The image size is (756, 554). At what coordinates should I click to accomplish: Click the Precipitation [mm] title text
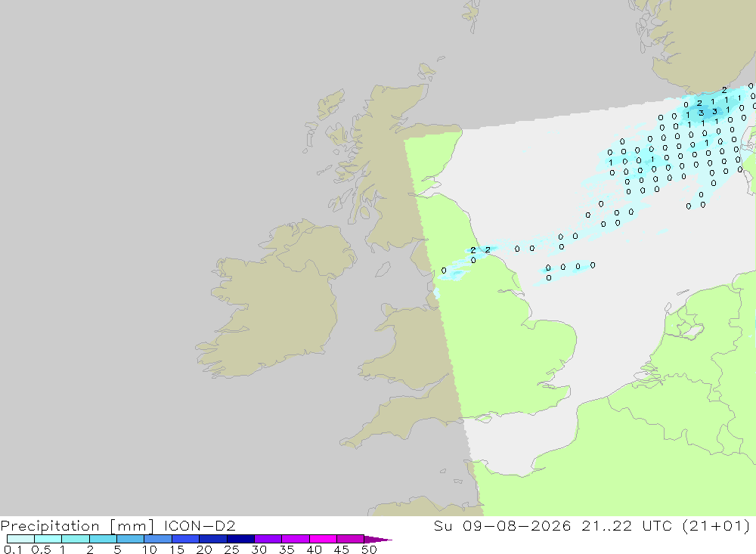(76, 525)
